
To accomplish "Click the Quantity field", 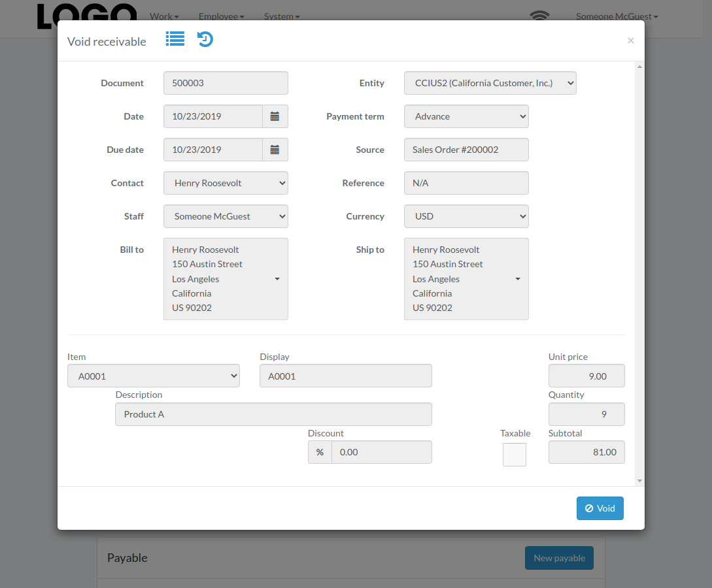I will click(x=586, y=414).
